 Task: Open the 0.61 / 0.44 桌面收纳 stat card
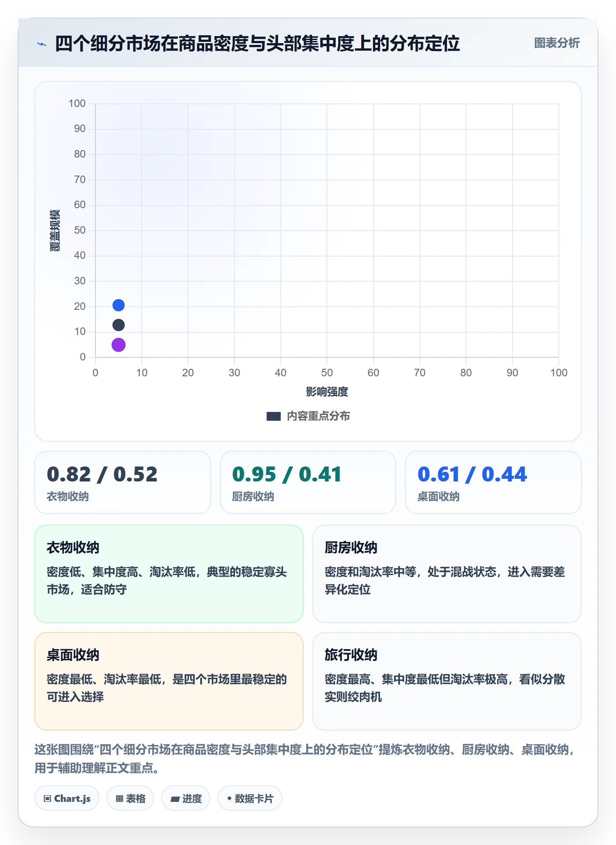tap(493, 482)
